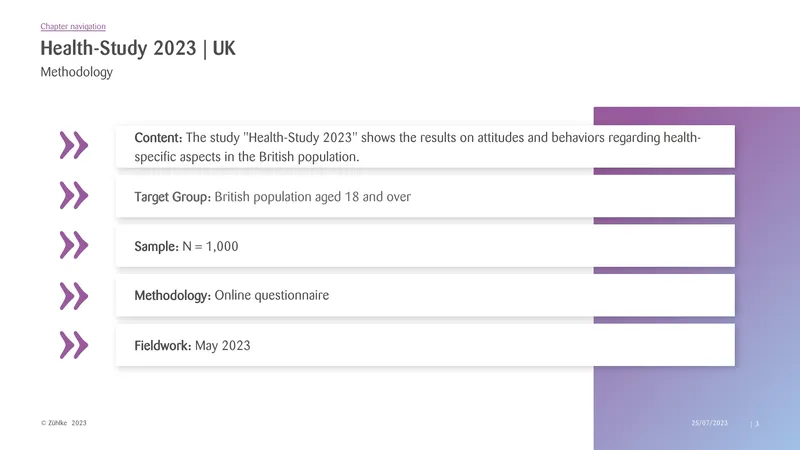Click the 25/07/2023 date in footer
The height and width of the screenshot is (450, 800).
click(x=710, y=423)
